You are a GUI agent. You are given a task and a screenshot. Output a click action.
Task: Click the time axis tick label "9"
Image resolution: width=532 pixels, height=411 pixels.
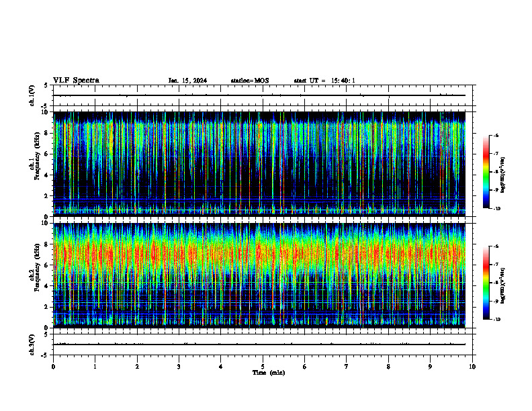(430, 367)
